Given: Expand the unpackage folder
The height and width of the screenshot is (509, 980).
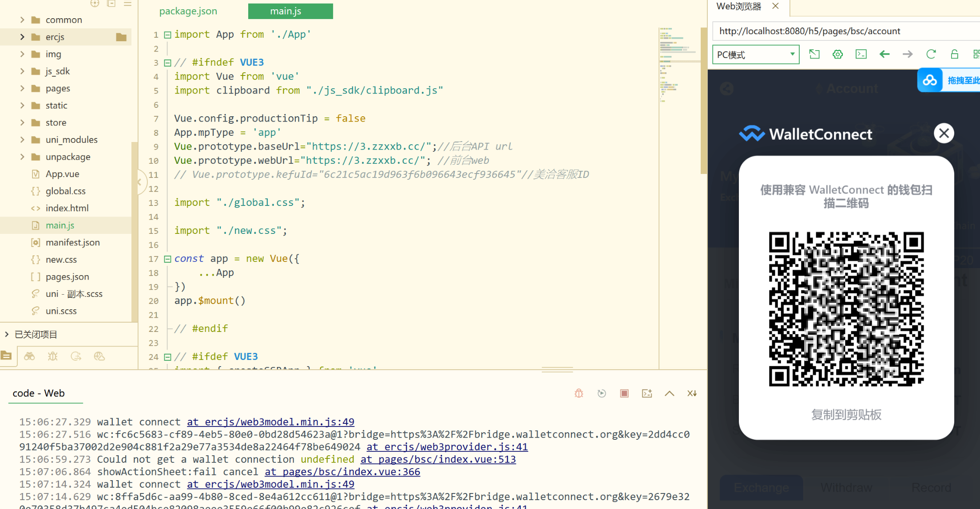Looking at the screenshot, I should (22, 157).
